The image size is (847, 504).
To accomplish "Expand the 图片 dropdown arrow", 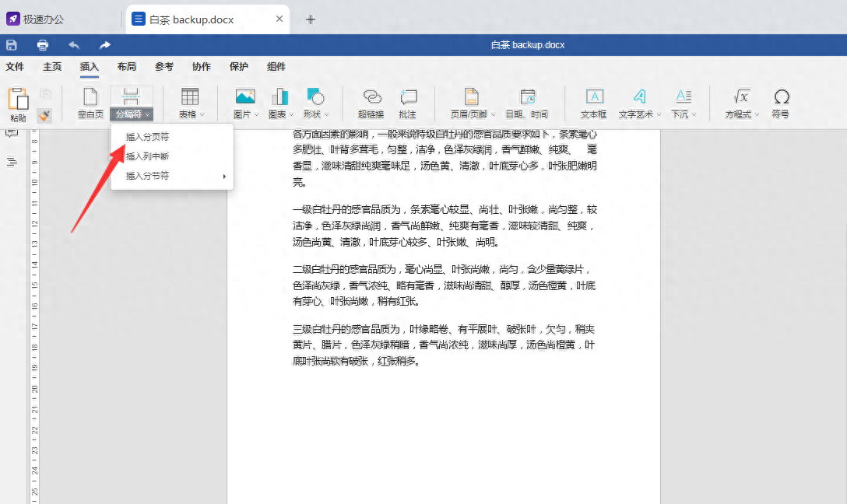I will [257, 114].
